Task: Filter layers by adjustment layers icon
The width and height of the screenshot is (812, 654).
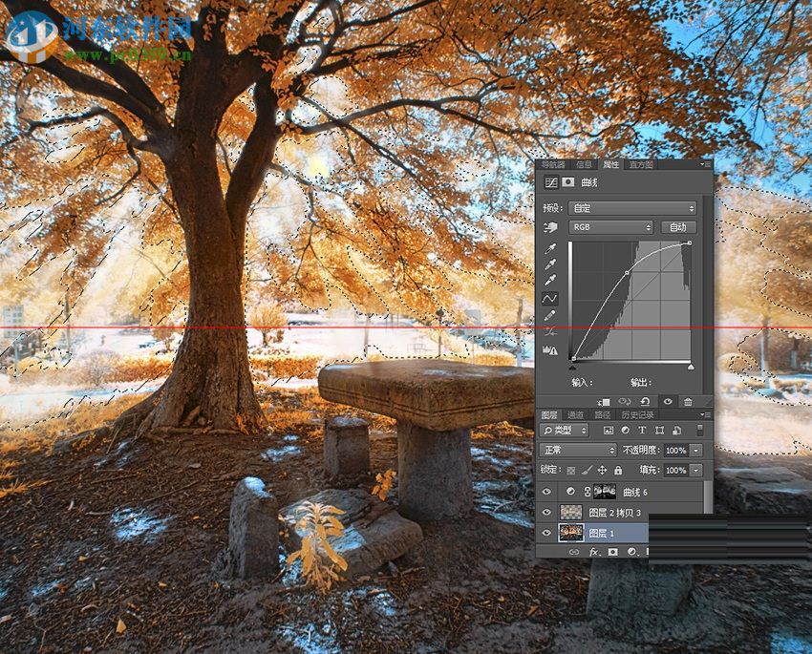Action: click(625, 430)
